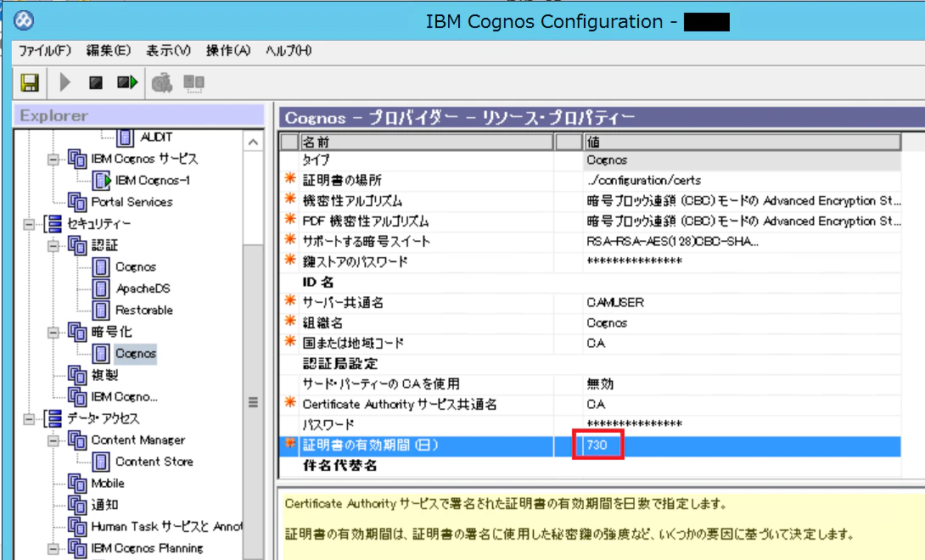The image size is (925, 560).
Task: Click the Explorer tree scrollbar thumb
Action: tap(253, 401)
